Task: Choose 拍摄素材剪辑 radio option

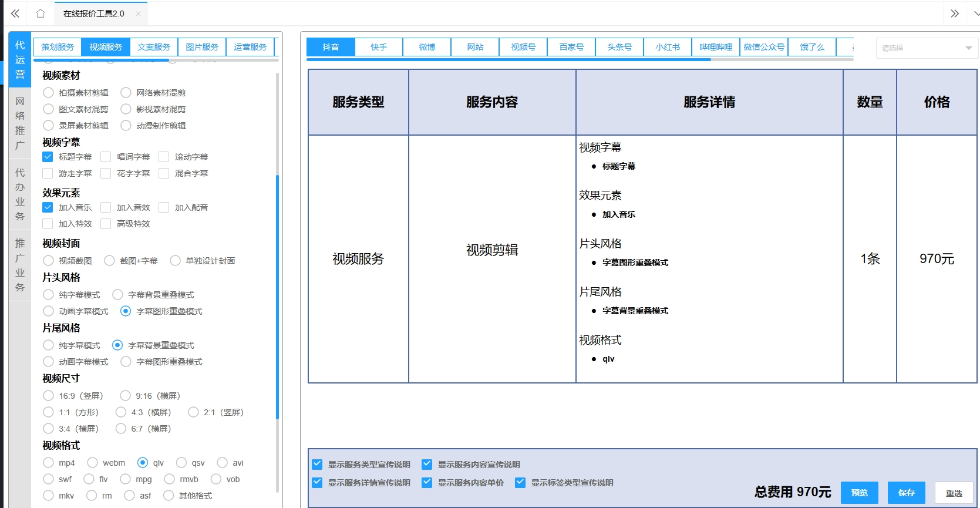Action: (48, 93)
